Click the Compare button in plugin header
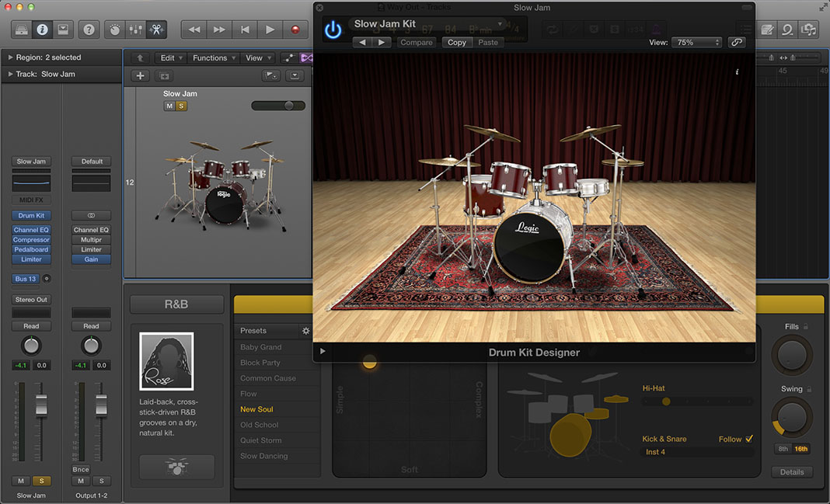 (x=416, y=42)
